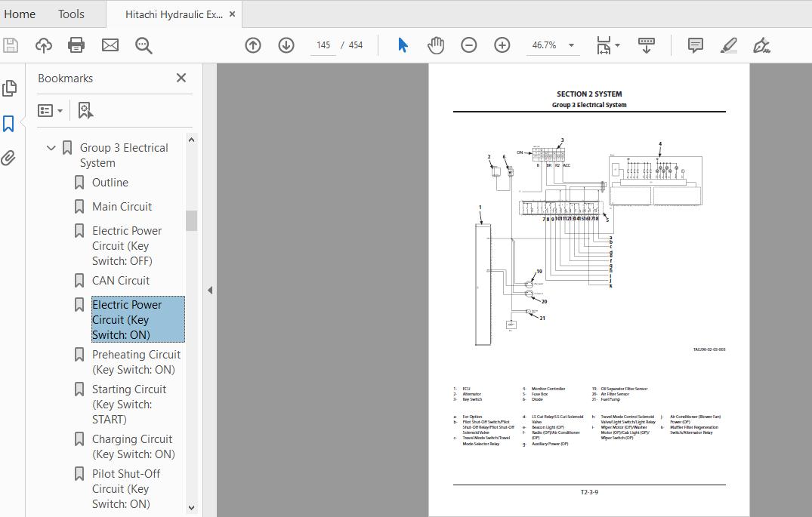Open the CAN Circuit bookmark
This screenshot has height=517, width=812.
click(121, 281)
